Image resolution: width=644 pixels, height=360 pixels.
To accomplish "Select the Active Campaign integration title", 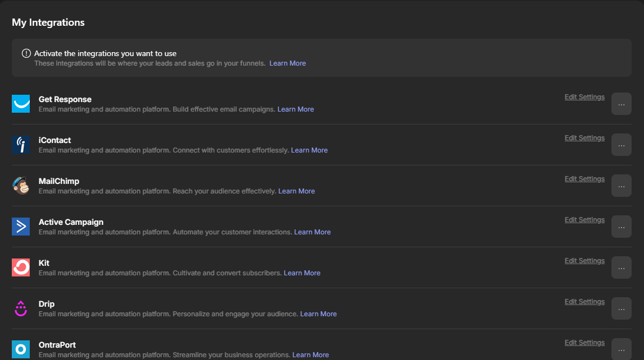I will pyautogui.click(x=71, y=222).
